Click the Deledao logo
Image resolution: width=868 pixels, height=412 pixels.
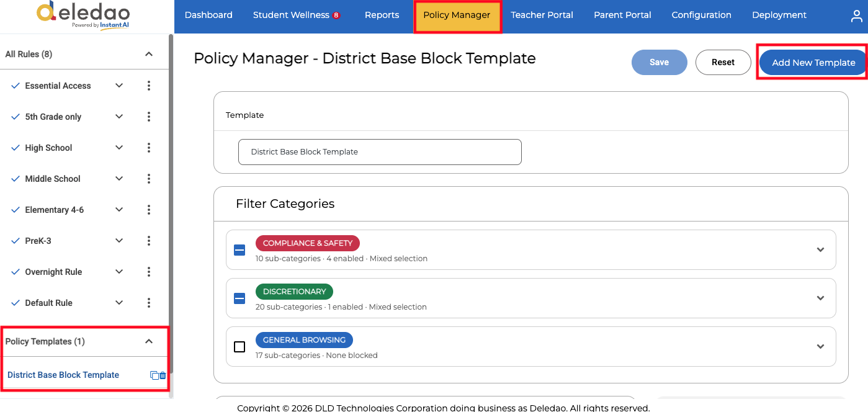point(83,15)
